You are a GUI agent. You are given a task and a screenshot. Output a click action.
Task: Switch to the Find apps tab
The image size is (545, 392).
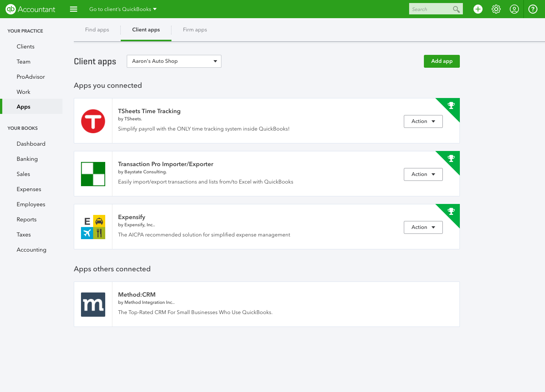97,30
